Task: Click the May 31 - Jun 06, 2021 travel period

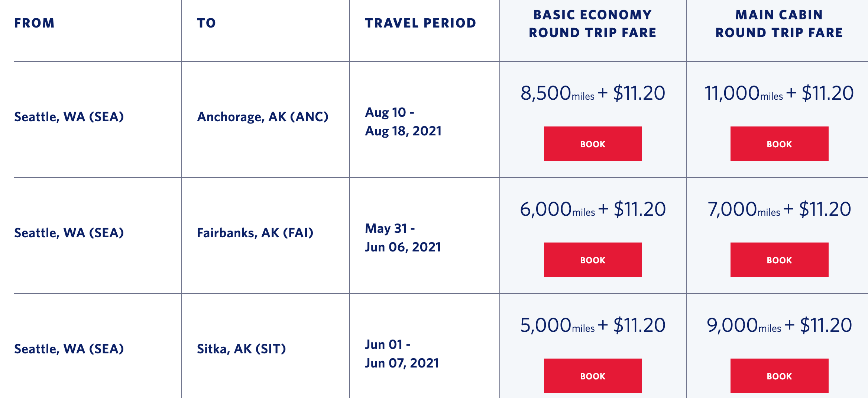Action: (403, 238)
